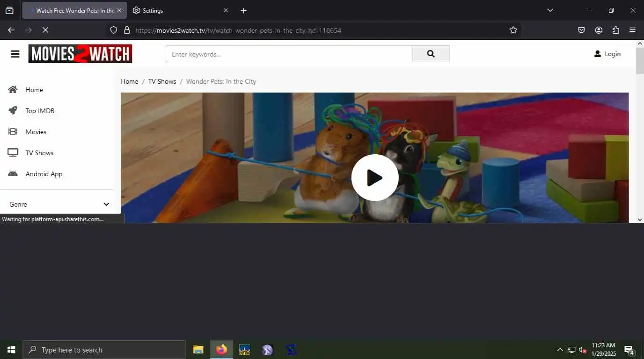Viewport: 644px width, 359px height.
Task: Open File Explorer from the taskbar
Action: point(198,350)
